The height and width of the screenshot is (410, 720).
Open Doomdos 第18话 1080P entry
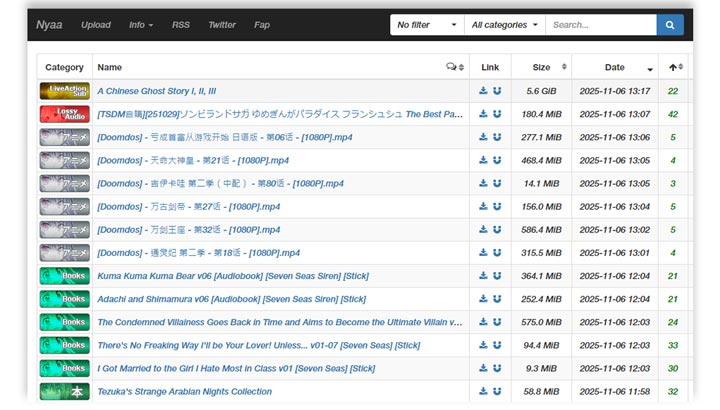click(198, 253)
